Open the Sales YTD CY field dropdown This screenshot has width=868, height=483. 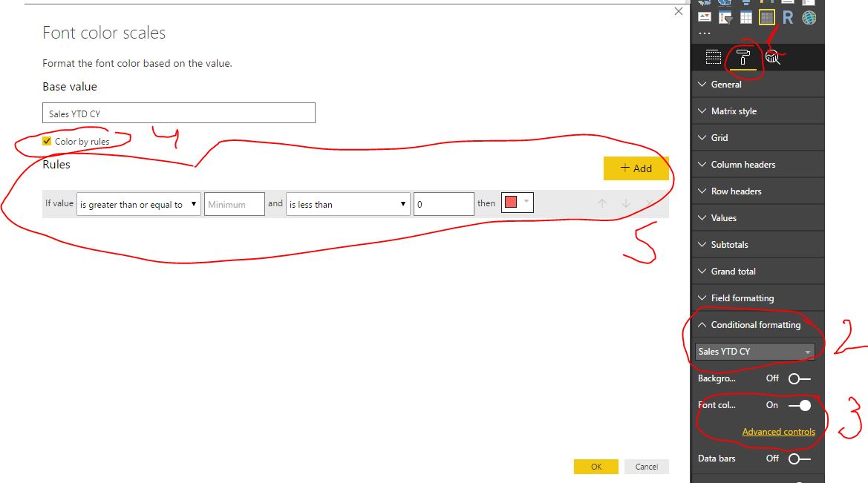(x=754, y=352)
